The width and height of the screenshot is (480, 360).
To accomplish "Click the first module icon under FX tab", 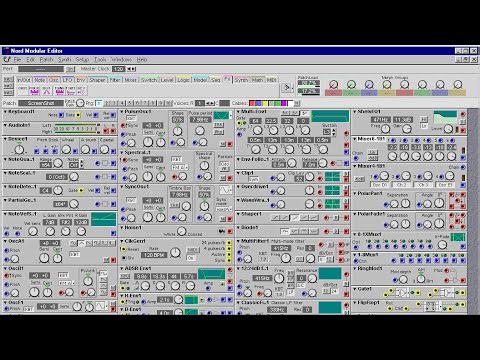I will (x=23, y=90).
